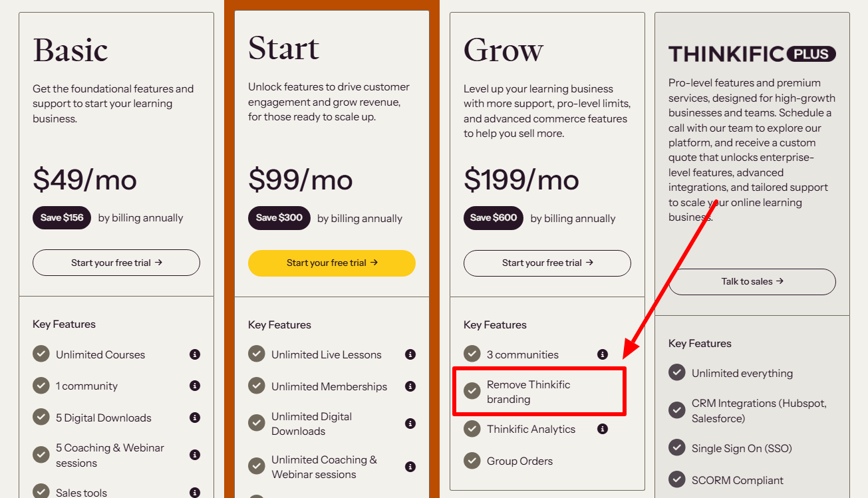
Task: Click Remove Thinkific branding feature
Action: (528, 392)
